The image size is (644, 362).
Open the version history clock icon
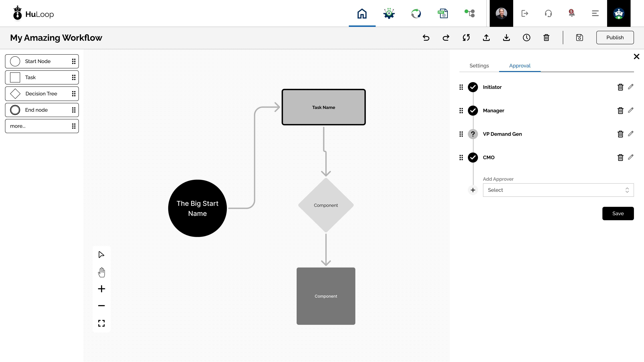click(526, 38)
